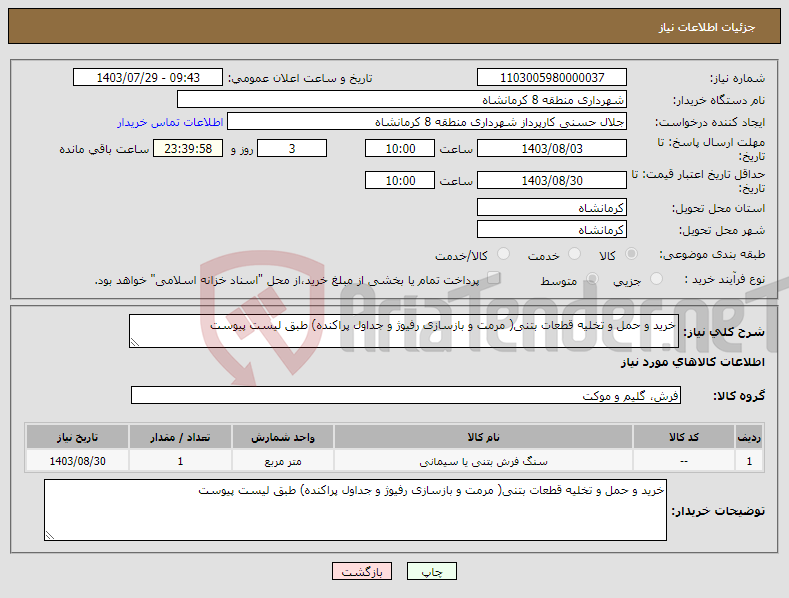The height and width of the screenshot is (598, 789).
Task: Click the شماره نیاز field 1103005980000037
Action: coord(551,78)
